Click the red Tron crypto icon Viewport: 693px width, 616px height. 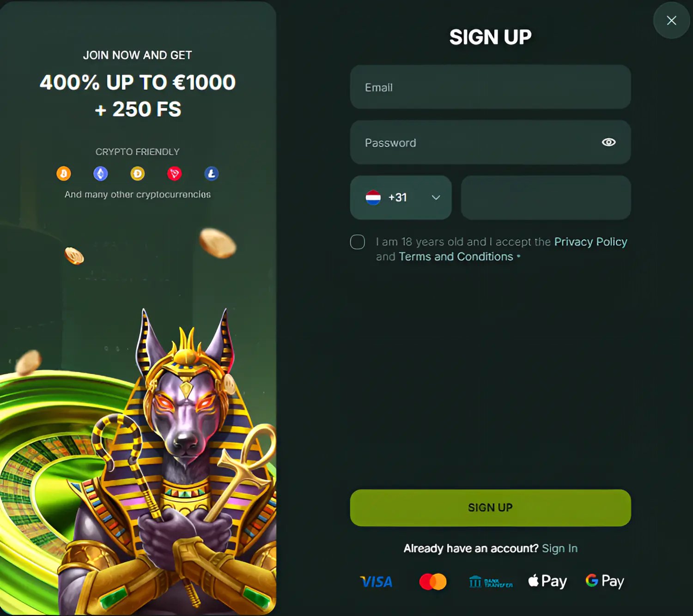[x=175, y=174]
